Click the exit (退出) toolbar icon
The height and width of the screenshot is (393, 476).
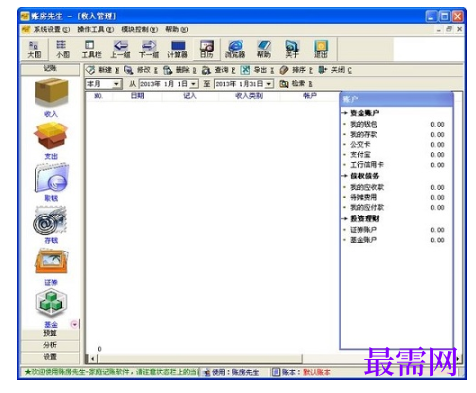tap(321, 49)
